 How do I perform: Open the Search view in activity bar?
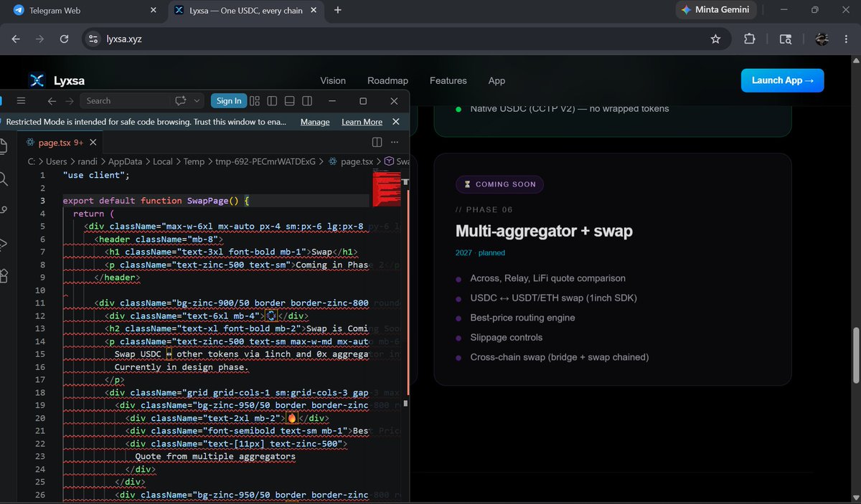(x=4, y=179)
